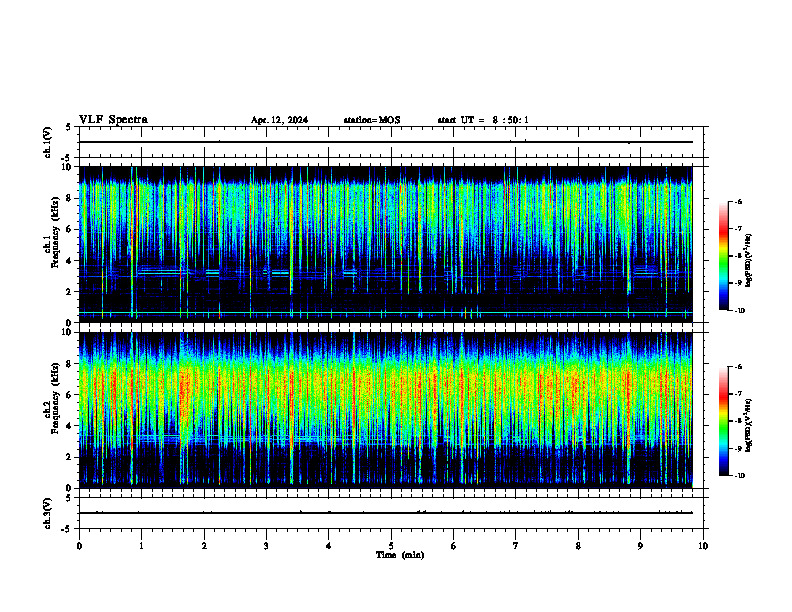Click the "10" tick on the Time axis

[703, 546]
